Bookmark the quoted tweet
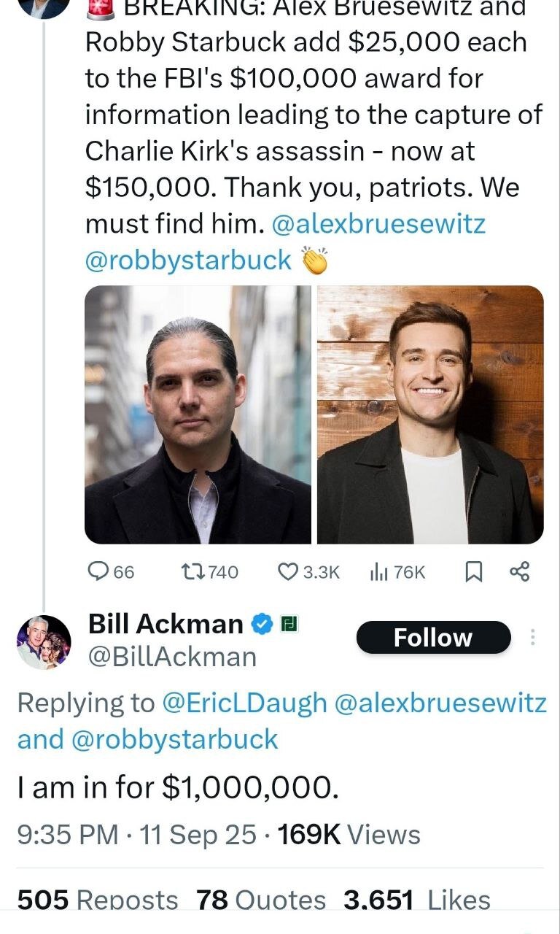 pos(474,573)
